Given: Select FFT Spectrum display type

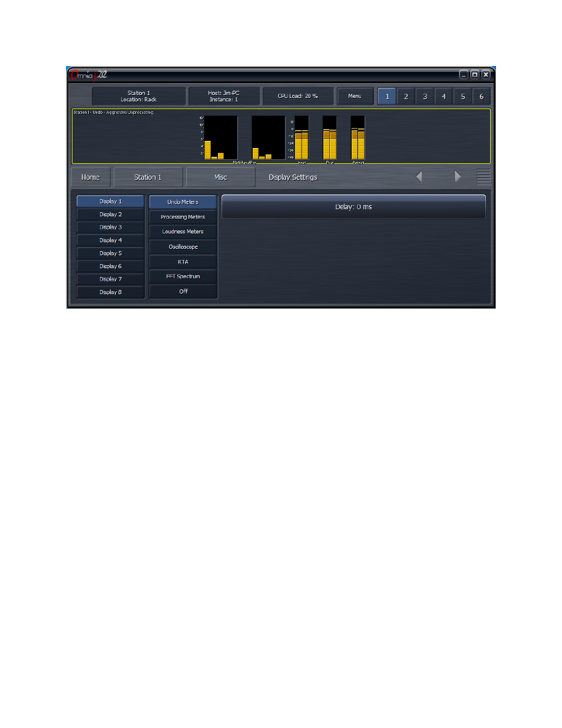Looking at the screenshot, I should (183, 276).
